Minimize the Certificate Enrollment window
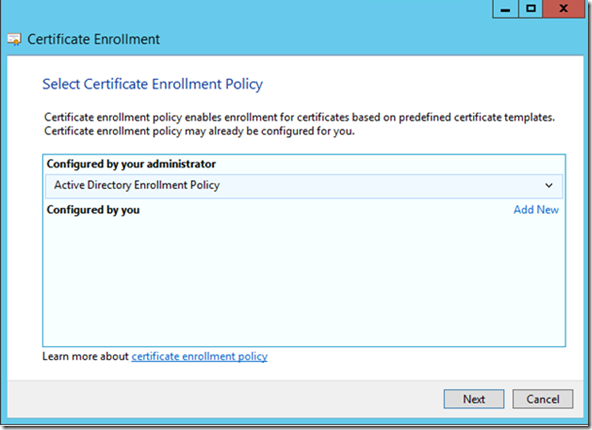Screen dimensions: 592x430 (506, 9)
